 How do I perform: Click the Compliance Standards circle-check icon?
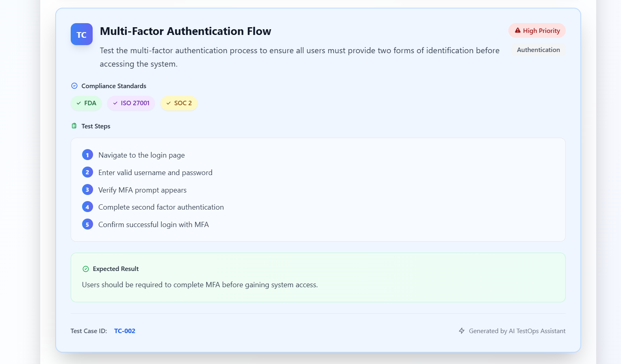74,86
